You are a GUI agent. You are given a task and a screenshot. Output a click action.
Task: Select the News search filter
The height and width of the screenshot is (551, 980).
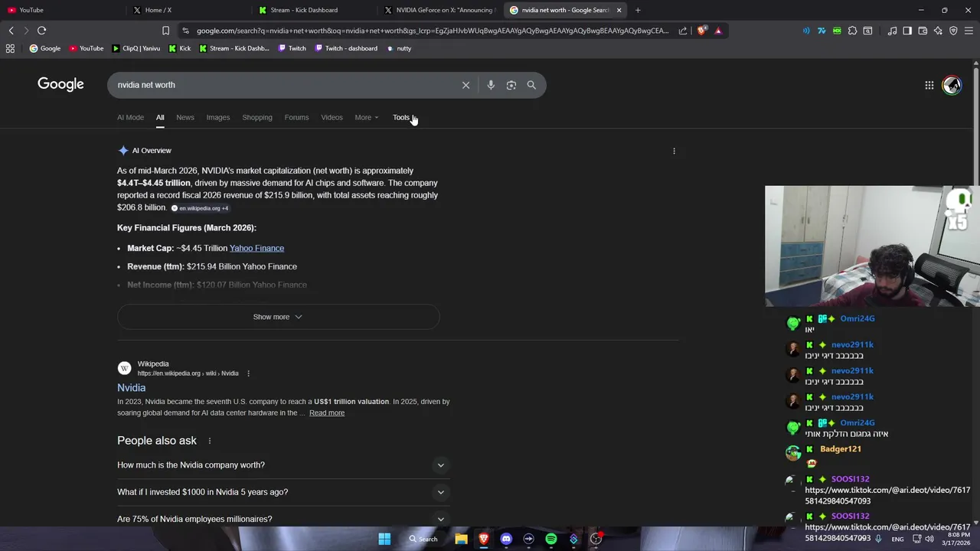click(185, 117)
